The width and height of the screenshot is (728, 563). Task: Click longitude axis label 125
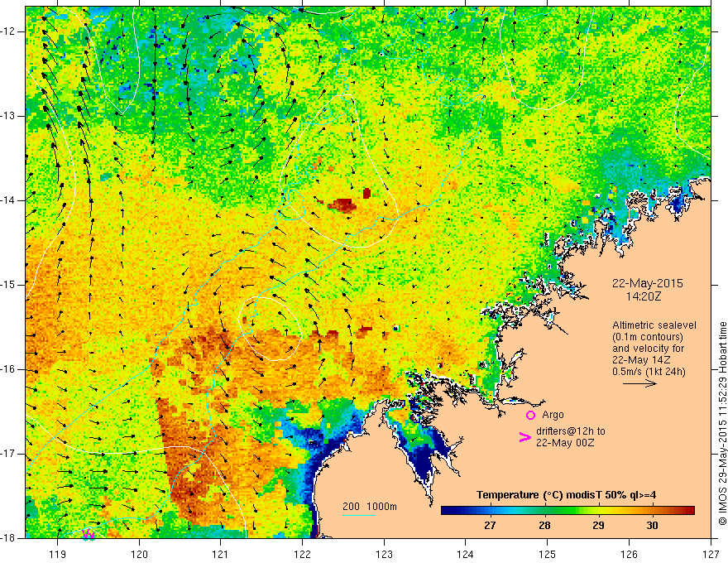pos(548,554)
